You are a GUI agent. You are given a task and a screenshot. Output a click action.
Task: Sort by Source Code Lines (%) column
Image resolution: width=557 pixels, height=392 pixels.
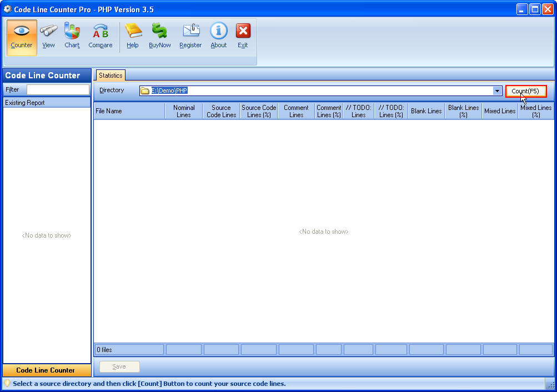(259, 111)
